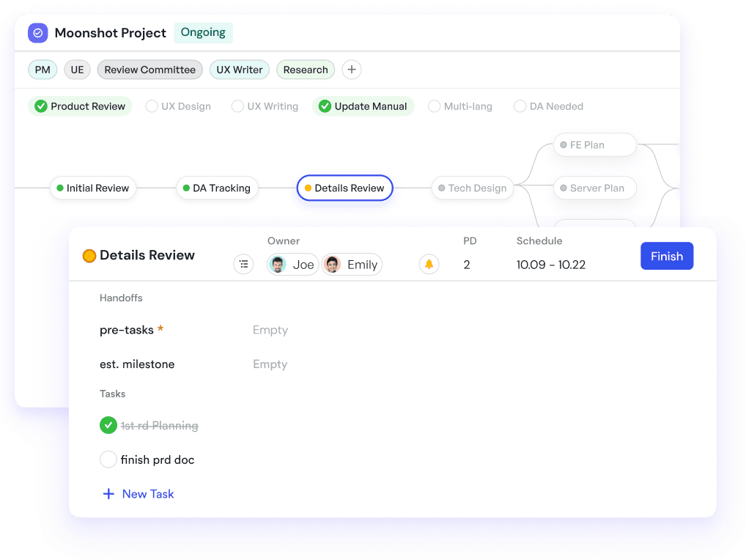Click the Handoffs section label

121,298
